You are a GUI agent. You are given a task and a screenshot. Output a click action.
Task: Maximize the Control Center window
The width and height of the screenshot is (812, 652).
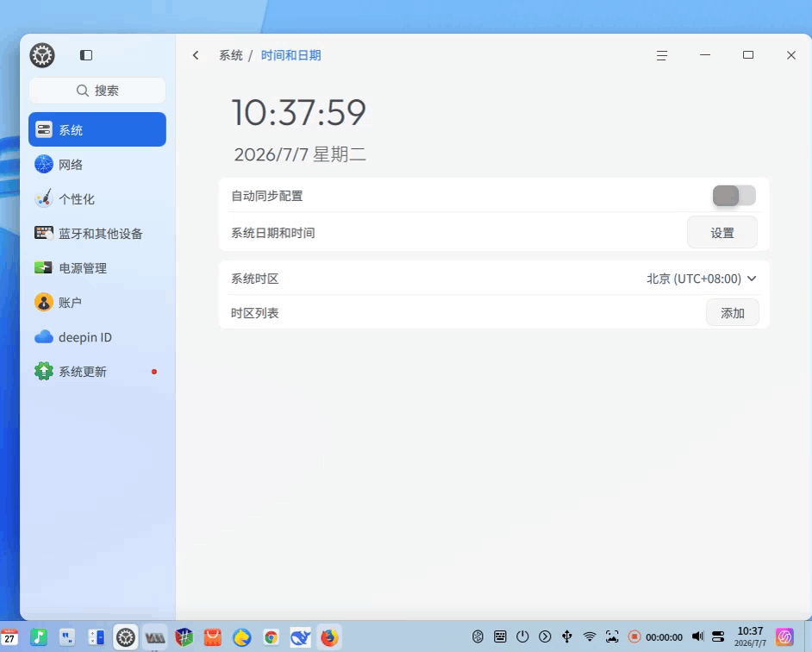[748, 55]
